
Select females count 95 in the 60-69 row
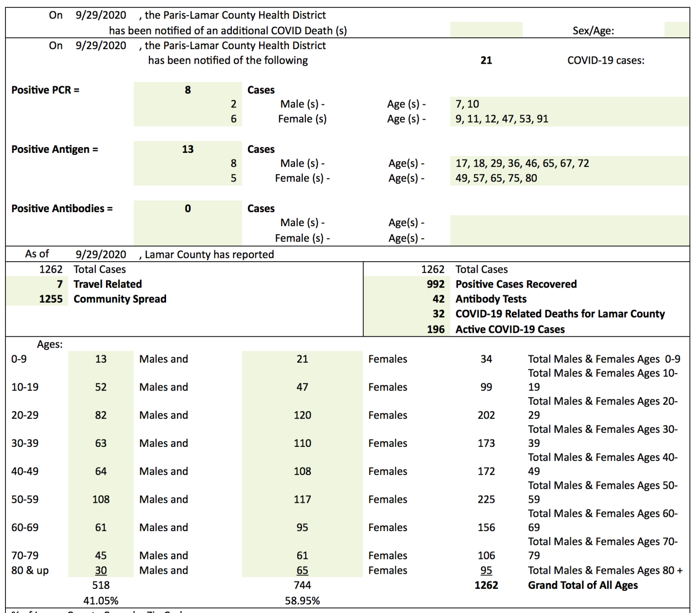302,527
